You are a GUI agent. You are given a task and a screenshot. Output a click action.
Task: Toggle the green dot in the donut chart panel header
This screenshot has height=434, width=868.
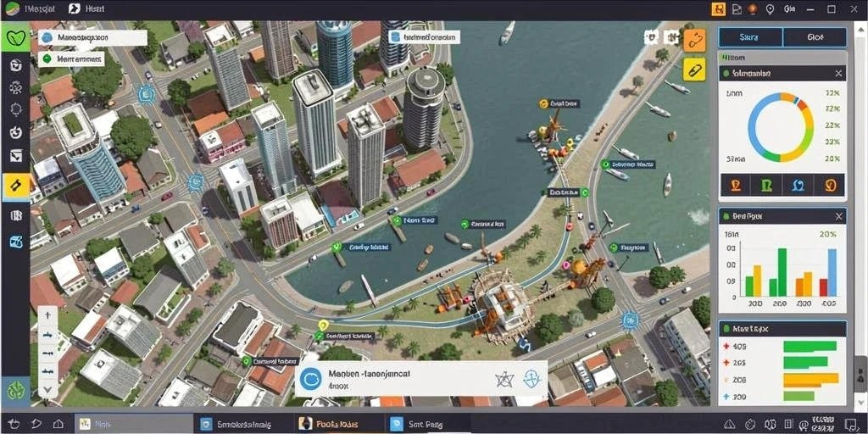click(x=726, y=73)
